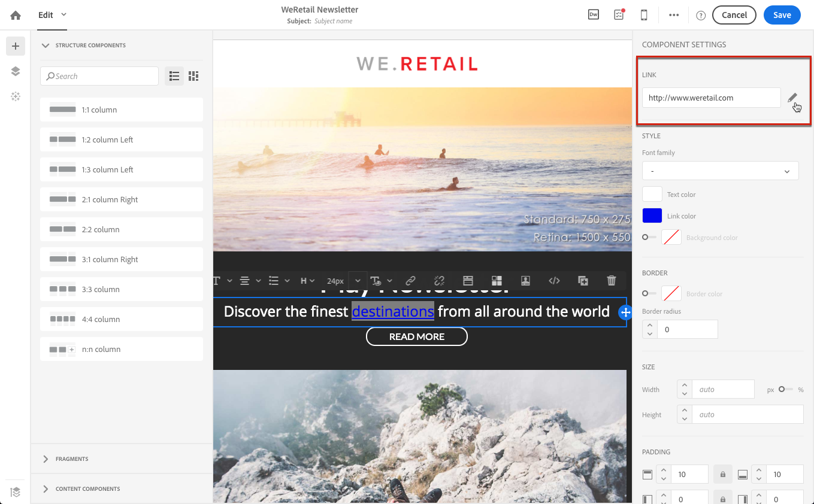This screenshot has width=814, height=504.
Task: Open the checklist alerts icon
Action: (619, 15)
